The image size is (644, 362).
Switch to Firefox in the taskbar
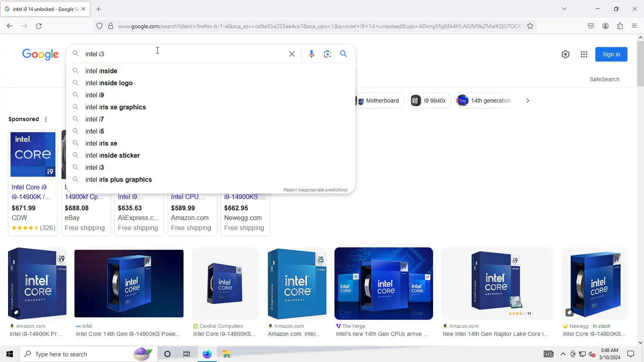[207, 354]
